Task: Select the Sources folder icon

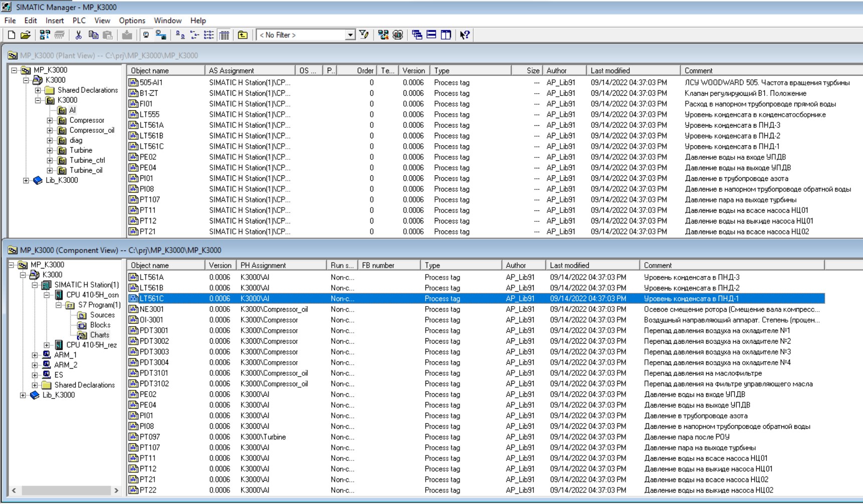Action: coord(82,315)
